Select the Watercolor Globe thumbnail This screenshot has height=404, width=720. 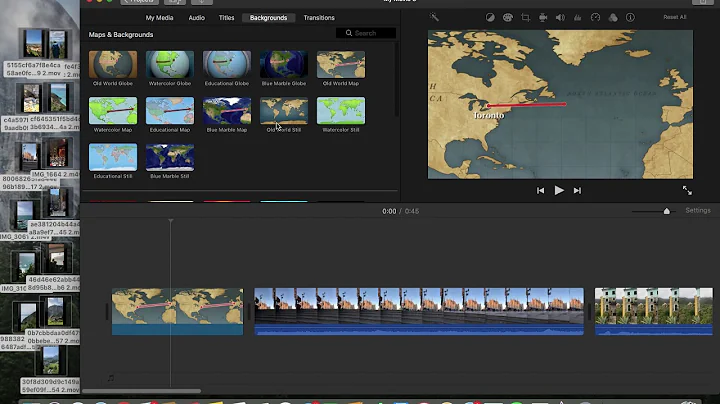[x=170, y=64]
